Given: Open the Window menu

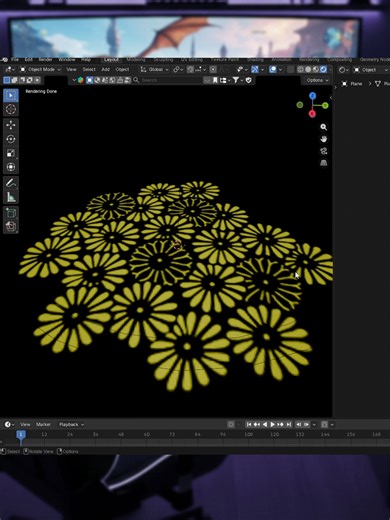Looking at the screenshot, I should click(67, 60).
